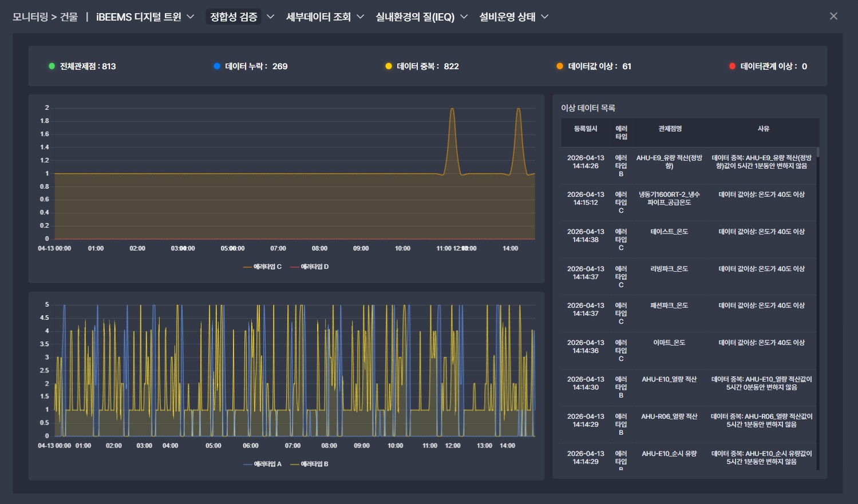The width and height of the screenshot is (858, 504).
Task: Click the first spike peak in 에러타입 C chart
Action: [452, 109]
